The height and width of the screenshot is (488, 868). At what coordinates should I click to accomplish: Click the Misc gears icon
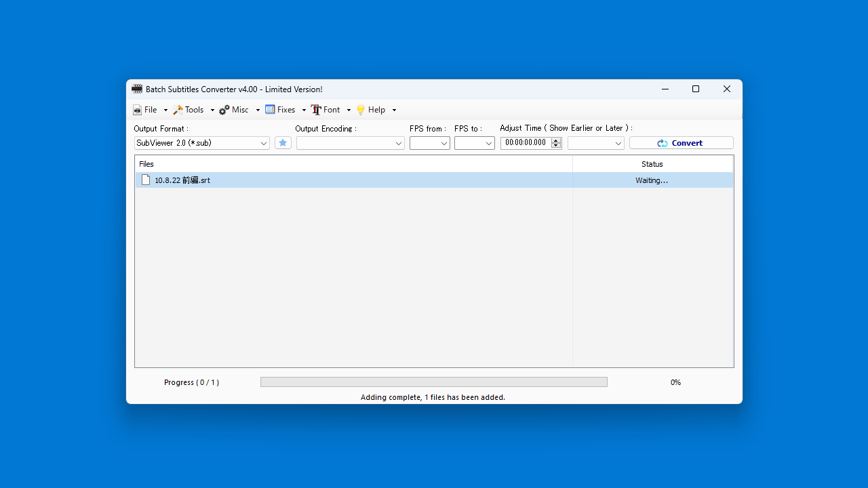224,110
